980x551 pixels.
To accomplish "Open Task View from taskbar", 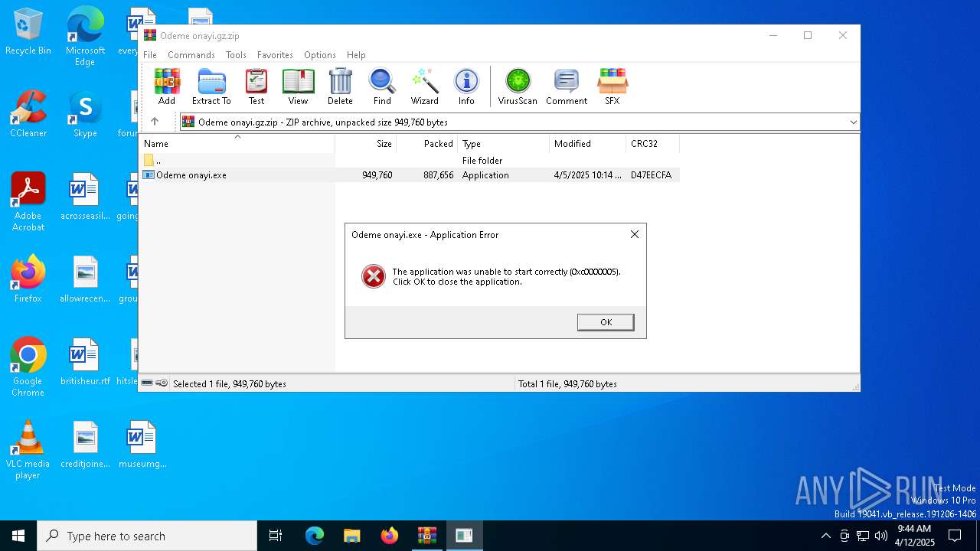I will (276, 536).
